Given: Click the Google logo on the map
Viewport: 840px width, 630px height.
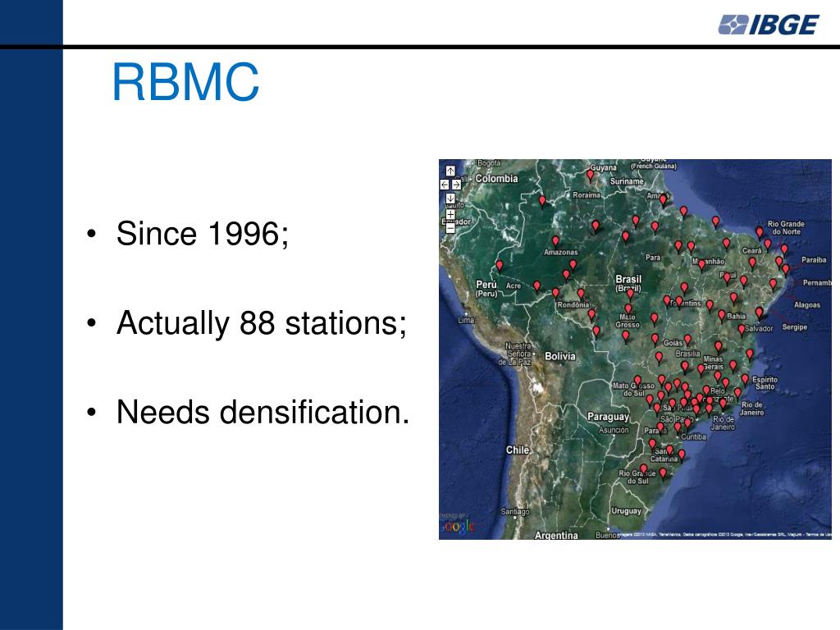Looking at the screenshot, I should pos(457,526).
